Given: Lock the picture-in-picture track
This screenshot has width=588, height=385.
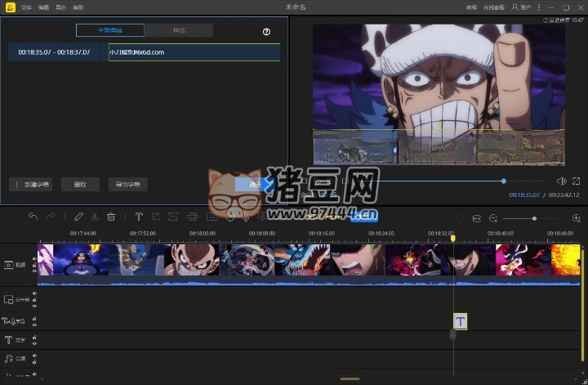Looking at the screenshot, I should tap(34, 299).
